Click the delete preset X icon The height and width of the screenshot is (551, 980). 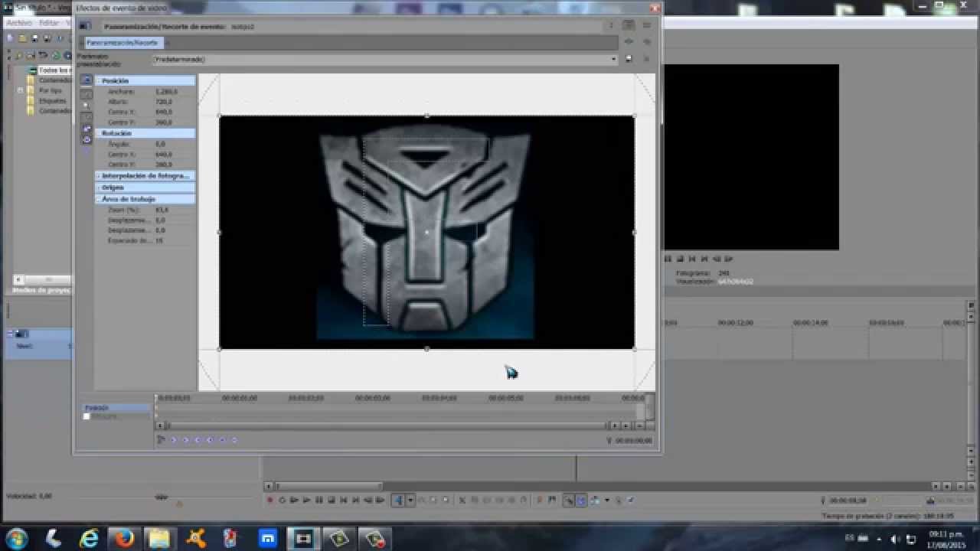tap(646, 59)
